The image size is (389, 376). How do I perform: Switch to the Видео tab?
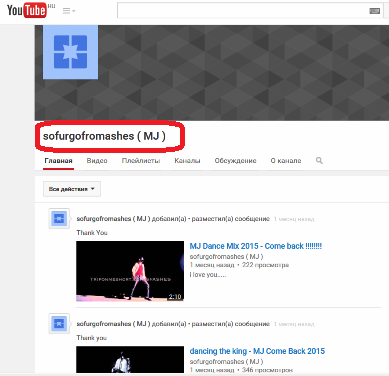click(97, 161)
